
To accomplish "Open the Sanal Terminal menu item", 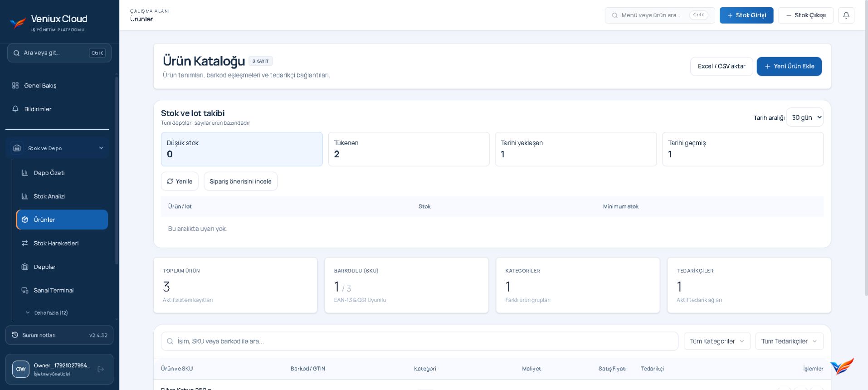I will [x=62, y=291].
